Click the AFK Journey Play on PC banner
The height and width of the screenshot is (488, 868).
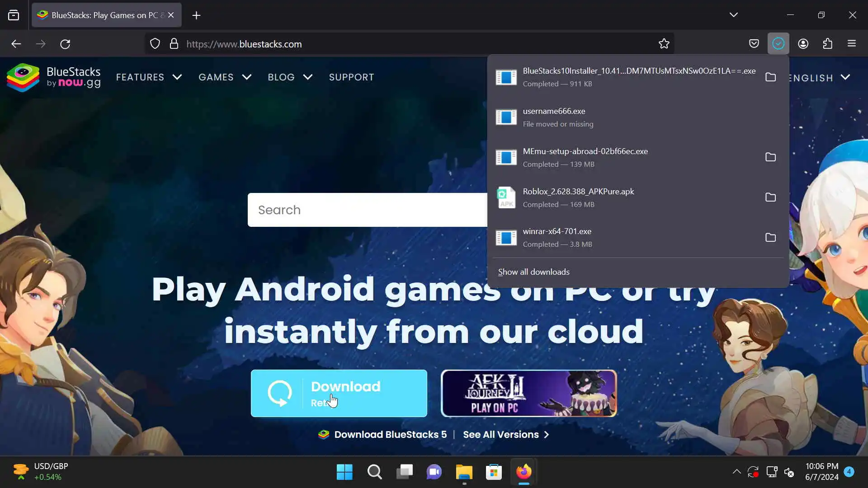(528, 393)
